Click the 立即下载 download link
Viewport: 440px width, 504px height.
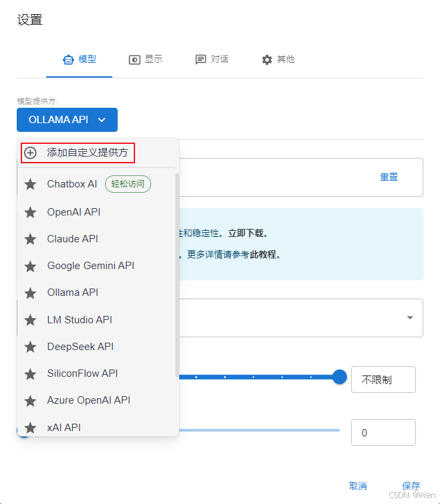pos(245,233)
